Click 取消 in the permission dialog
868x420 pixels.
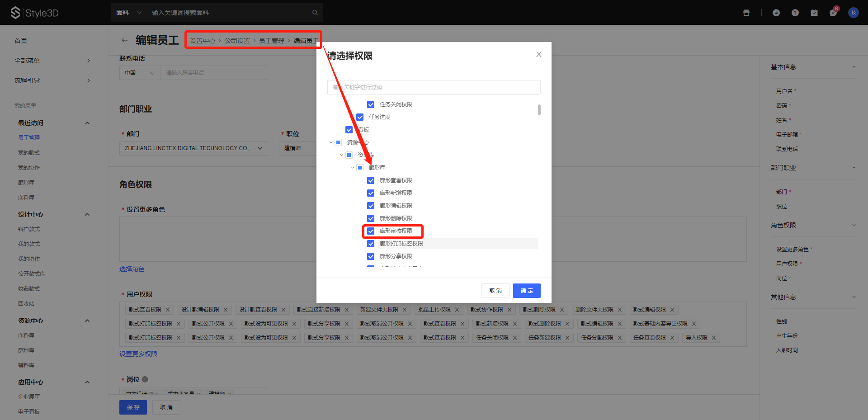pyautogui.click(x=495, y=291)
